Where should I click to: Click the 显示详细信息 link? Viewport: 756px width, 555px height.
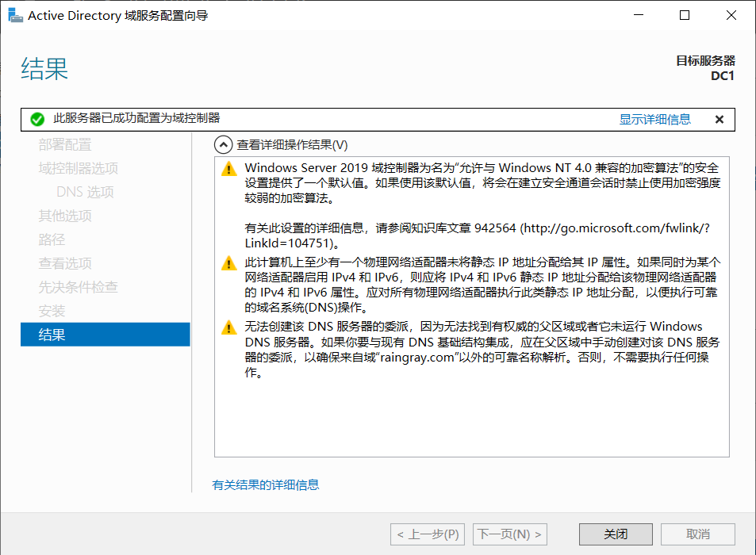(x=654, y=119)
